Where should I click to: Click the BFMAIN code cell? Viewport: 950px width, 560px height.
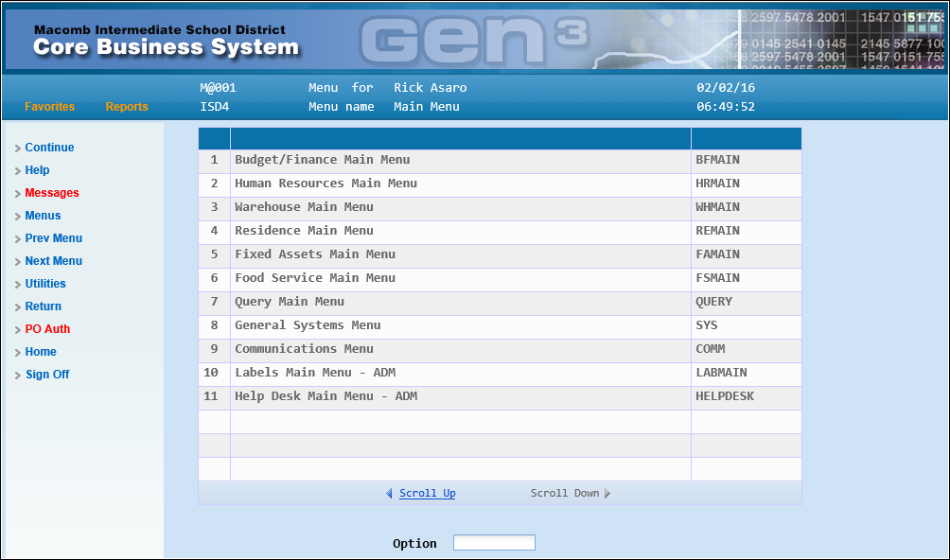point(746,161)
